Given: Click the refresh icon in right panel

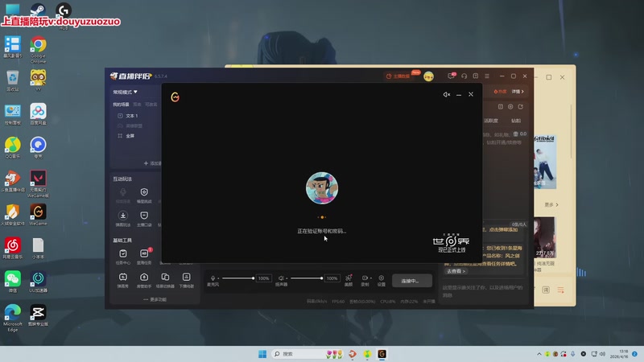Looking at the screenshot, I should [520, 107].
